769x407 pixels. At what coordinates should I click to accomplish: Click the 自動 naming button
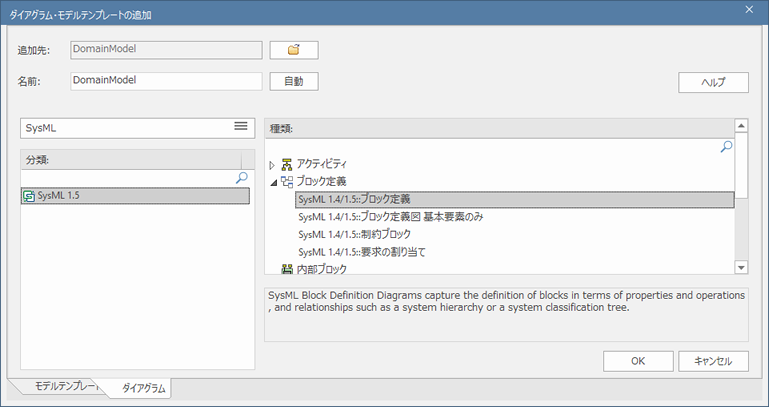[x=294, y=81]
